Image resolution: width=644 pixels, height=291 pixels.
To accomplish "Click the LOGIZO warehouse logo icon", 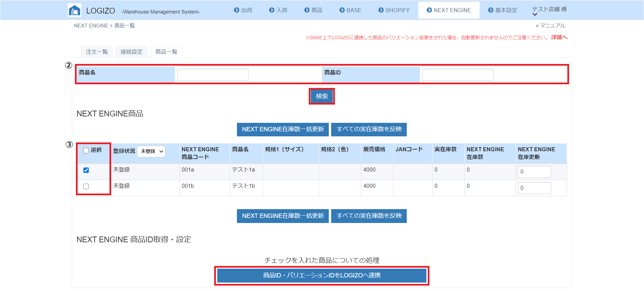I will (x=75, y=10).
